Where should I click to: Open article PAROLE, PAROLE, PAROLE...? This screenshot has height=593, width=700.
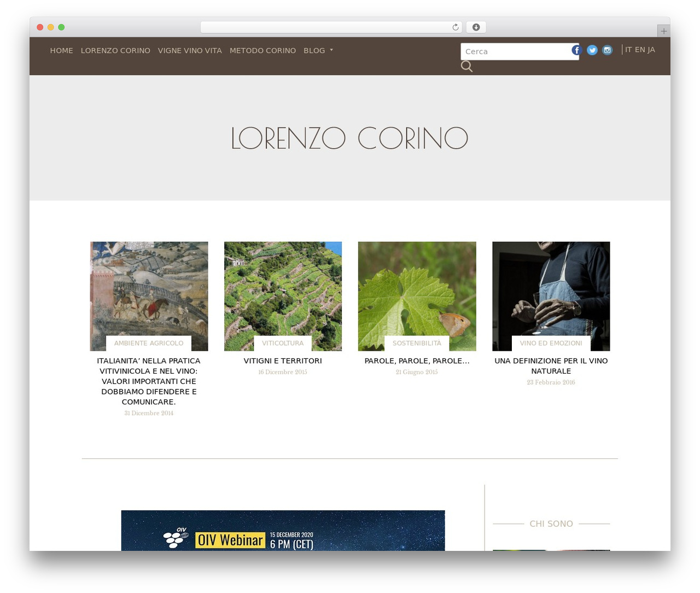tap(417, 361)
